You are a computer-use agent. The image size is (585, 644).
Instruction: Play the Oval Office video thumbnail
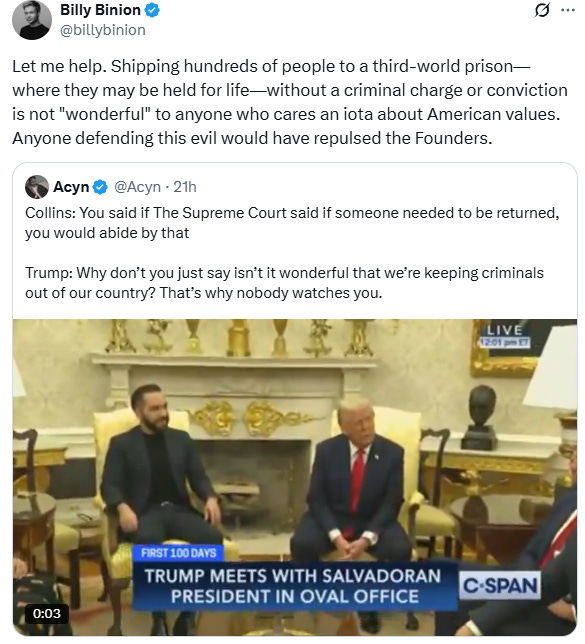pyautogui.click(x=295, y=477)
